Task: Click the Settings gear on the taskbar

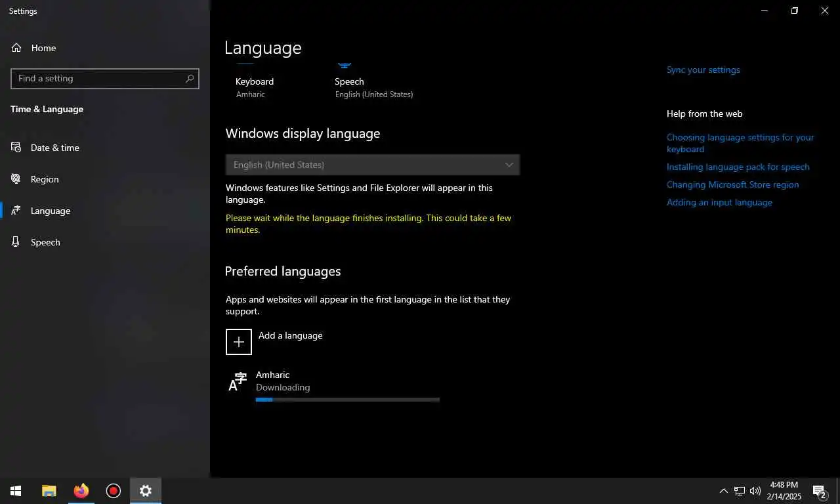Action: pyautogui.click(x=146, y=491)
